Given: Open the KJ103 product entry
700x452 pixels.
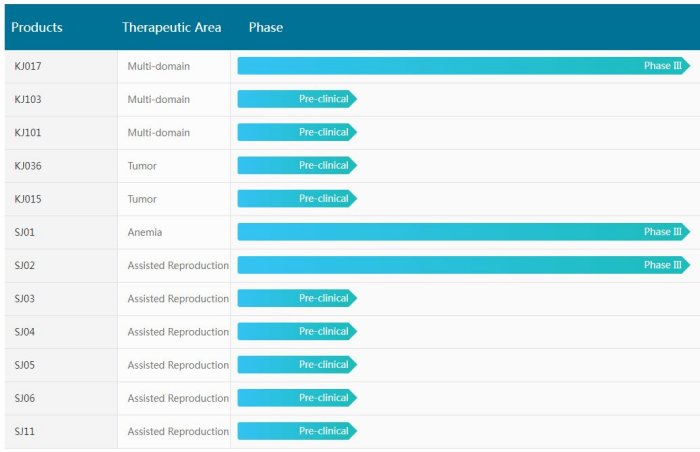Looking at the screenshot, I should 28,100.
